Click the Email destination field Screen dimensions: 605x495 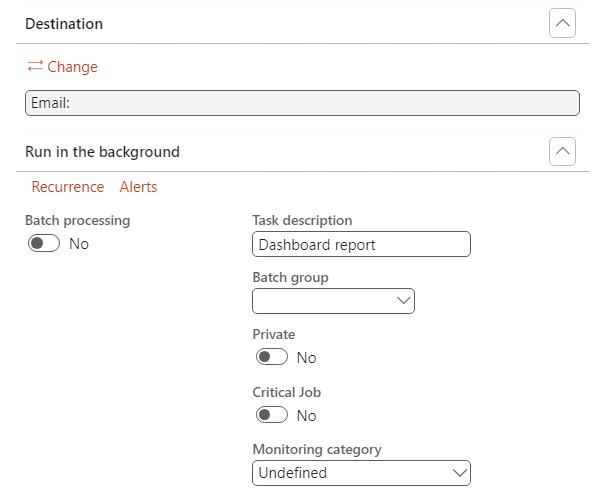[301, 103]
